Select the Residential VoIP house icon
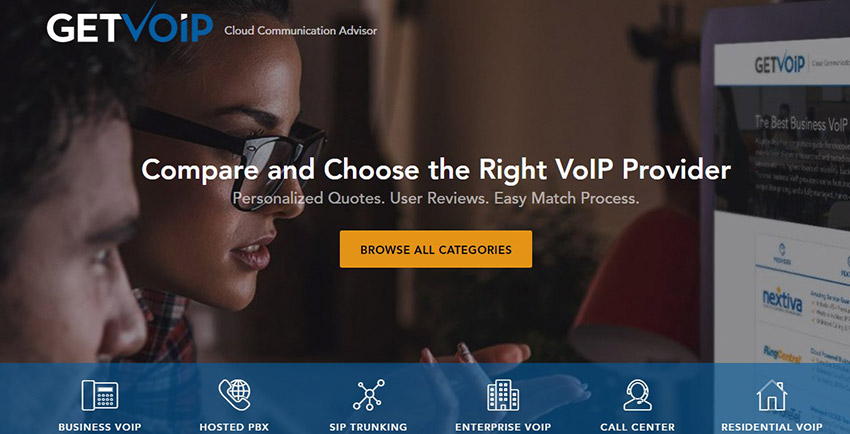This screenshot has width=850, height=434. 772,395
